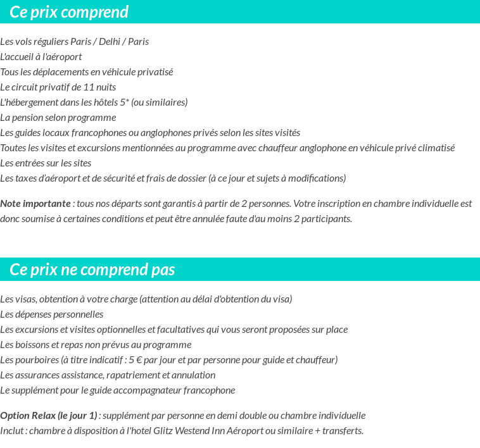Click the pourboires 5 € par jour line
Image resolution: width=480 pixels, height=448 pixels.
[x=169, y=360]
